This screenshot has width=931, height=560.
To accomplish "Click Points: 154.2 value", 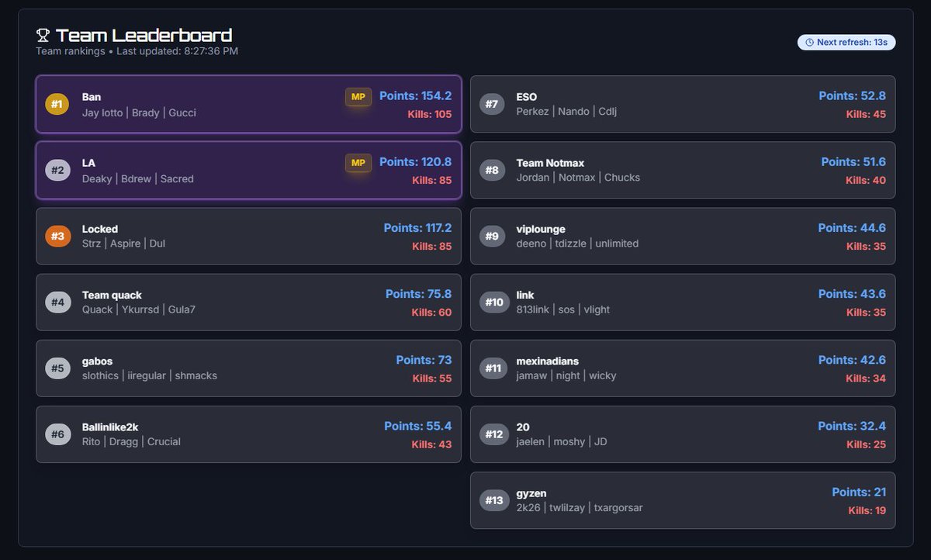I will [415, 96].
